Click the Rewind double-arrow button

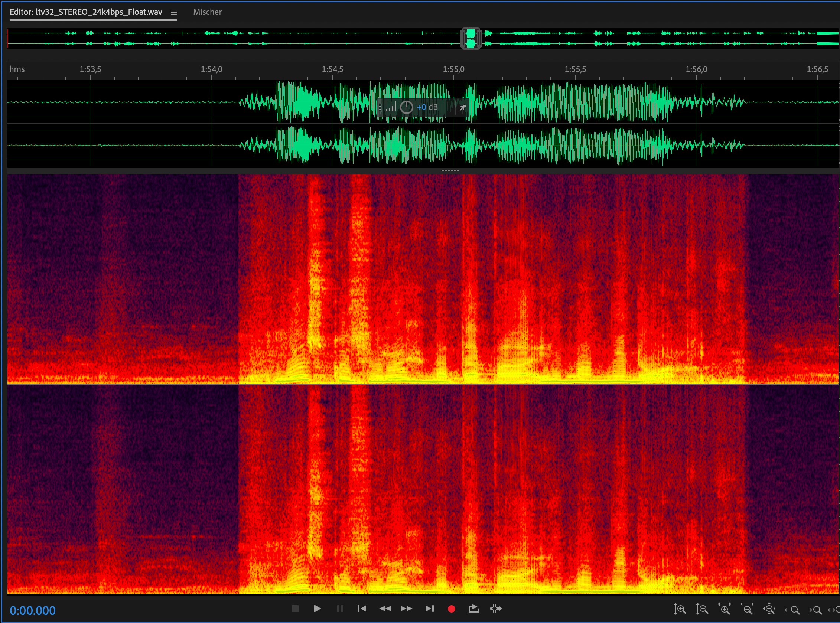point(385,608)
